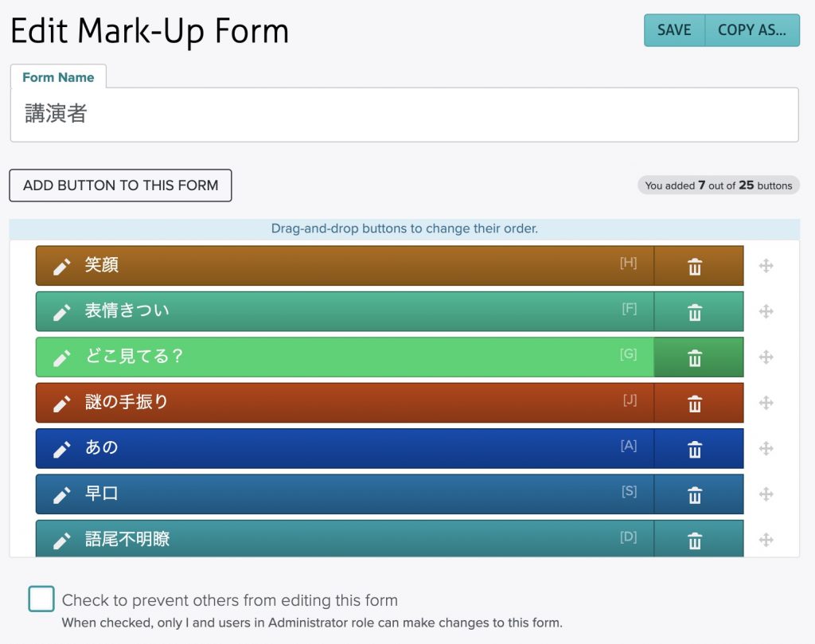The height and width of the screenshot is (644, 815).
Task: Select the Form Name tab
Action: pyautogui.click(x=58, y=77)
